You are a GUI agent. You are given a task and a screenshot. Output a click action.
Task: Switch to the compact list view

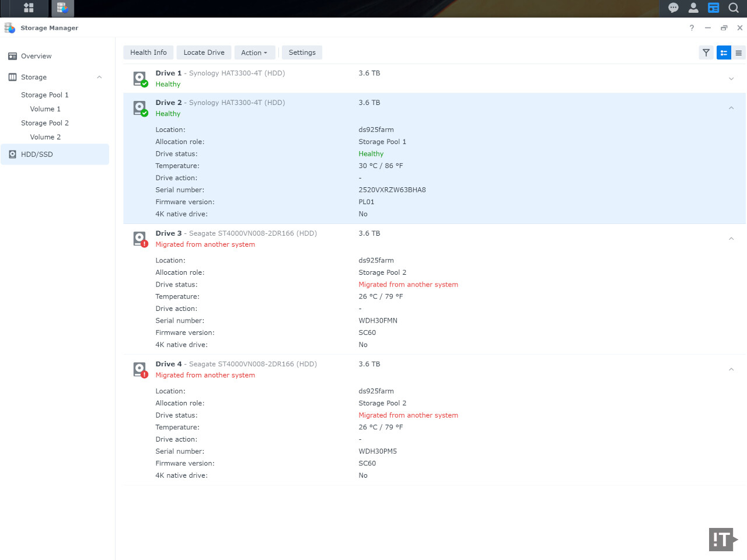[738, 52]
